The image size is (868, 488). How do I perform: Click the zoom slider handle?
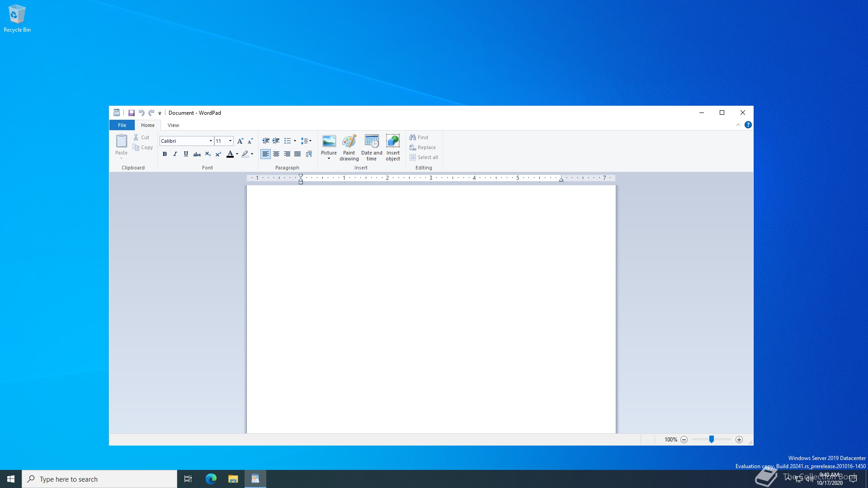[x=711, y=440]
